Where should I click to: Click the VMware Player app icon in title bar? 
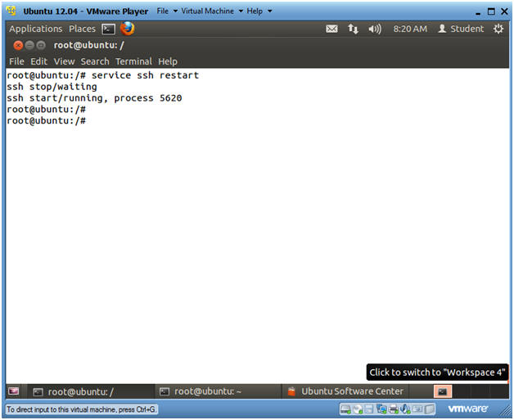coord(11,11)
